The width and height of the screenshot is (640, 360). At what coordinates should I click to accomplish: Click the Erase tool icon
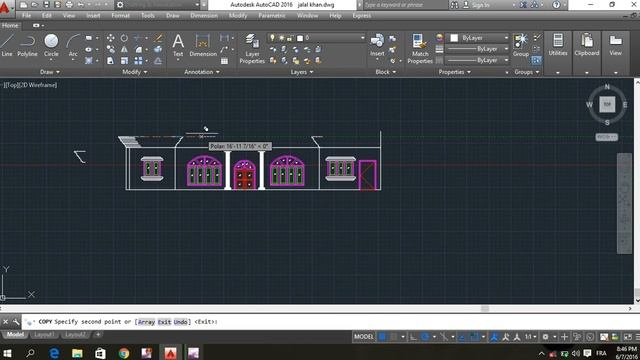point(158,38)
